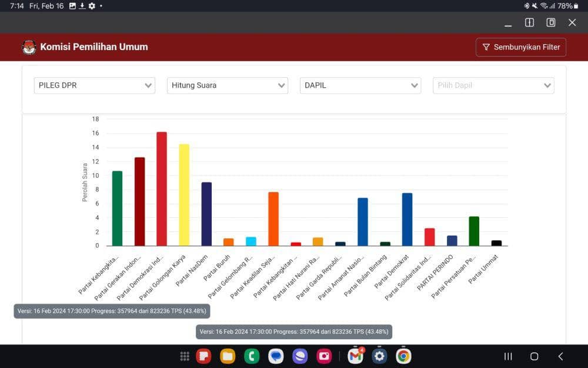
Task: Tap the Wi-Fi status icon
Action: pyautogui.click(x=543, y=6)
